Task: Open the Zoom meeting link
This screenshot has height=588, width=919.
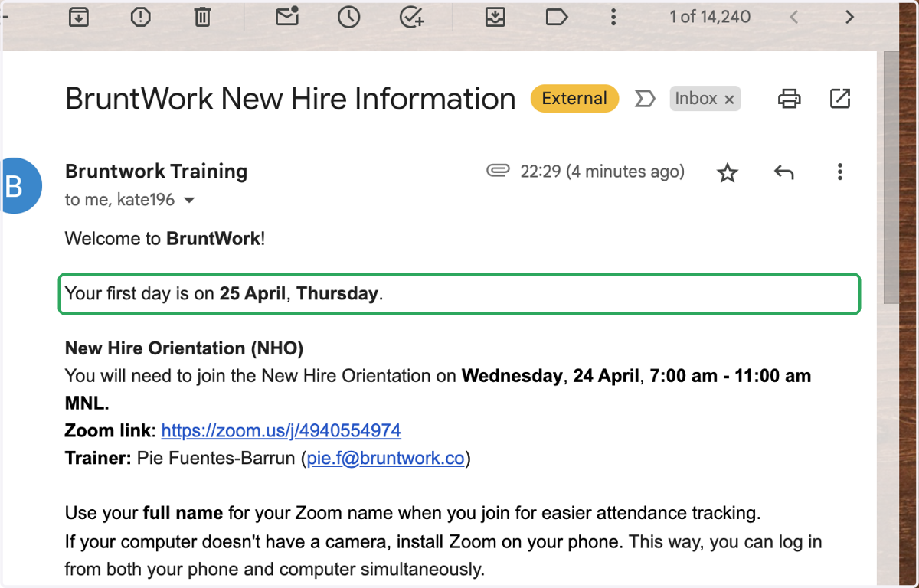Action: point(281,430)
